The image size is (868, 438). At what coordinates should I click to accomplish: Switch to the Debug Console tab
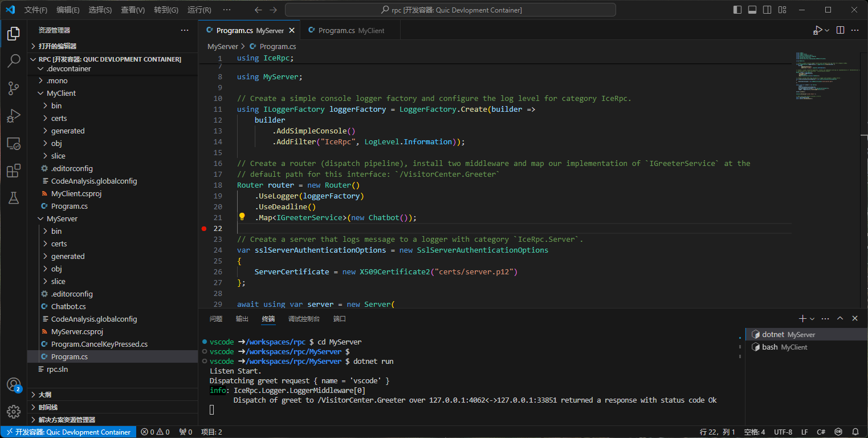[x=304, y=319]
